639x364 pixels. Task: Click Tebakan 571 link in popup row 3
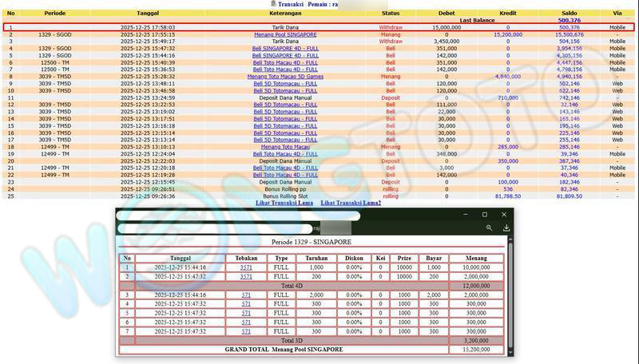click(246, 295)
